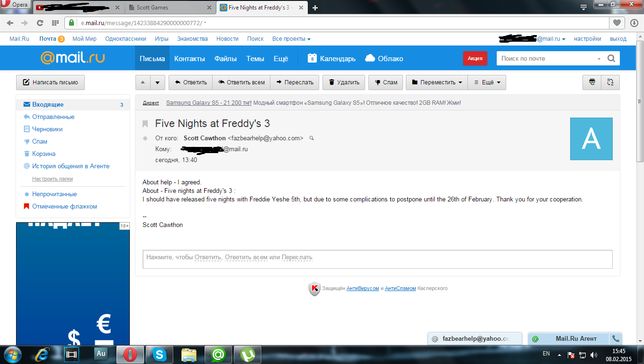Open the Calendar icon in mail header
The height and width of the screenshot is (364, 644).
(x=312, y=58)
